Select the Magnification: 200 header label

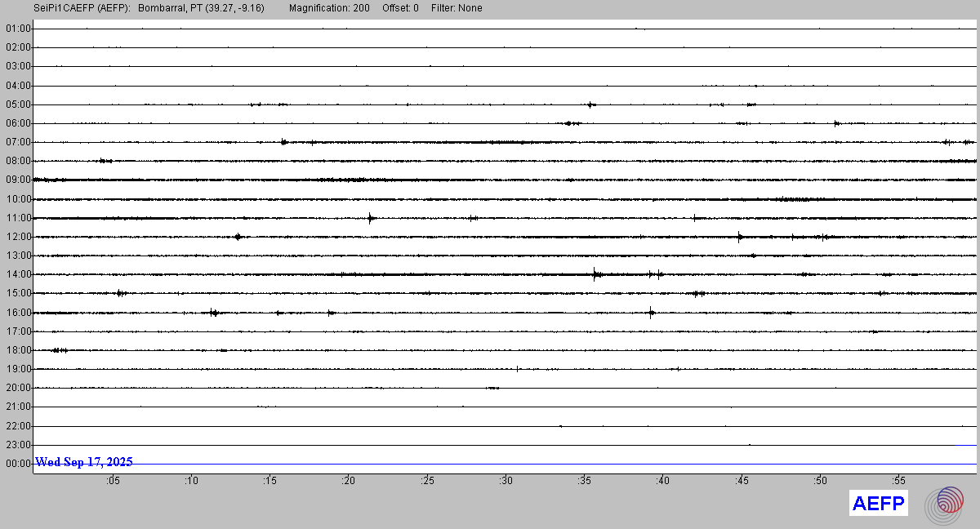click(x=329, y=8)
